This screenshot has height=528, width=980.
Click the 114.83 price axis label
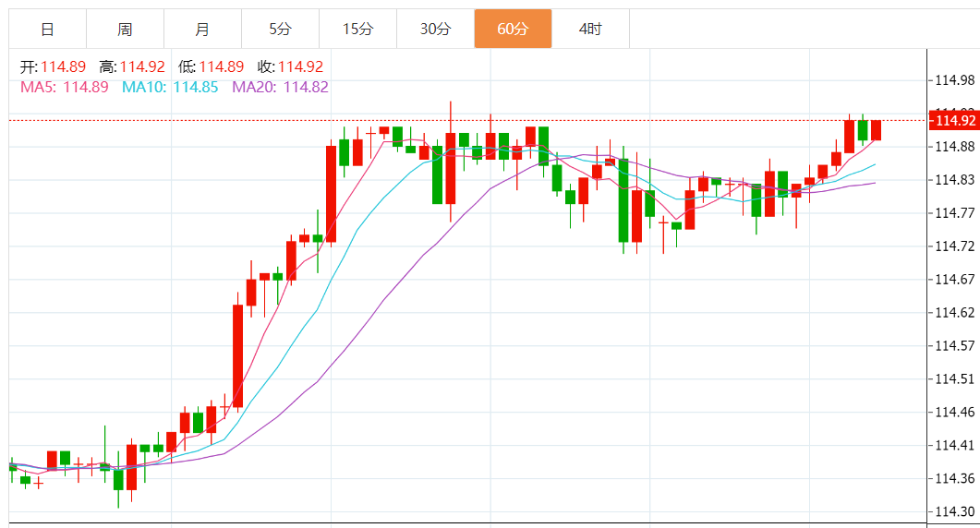[x=954, y=180]
